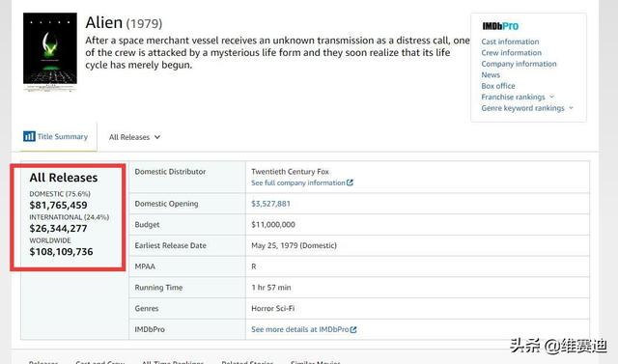Select the Releases tab at bottom
618x364 pixels.
click(43, 362)
